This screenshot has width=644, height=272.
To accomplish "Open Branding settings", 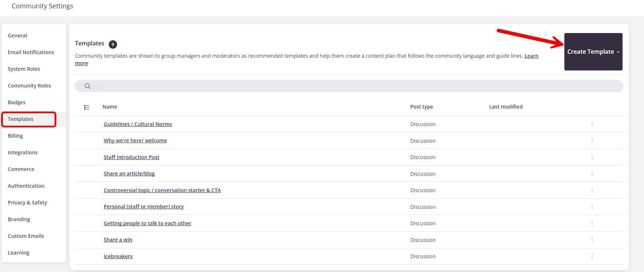I will [x=19, y=219].
